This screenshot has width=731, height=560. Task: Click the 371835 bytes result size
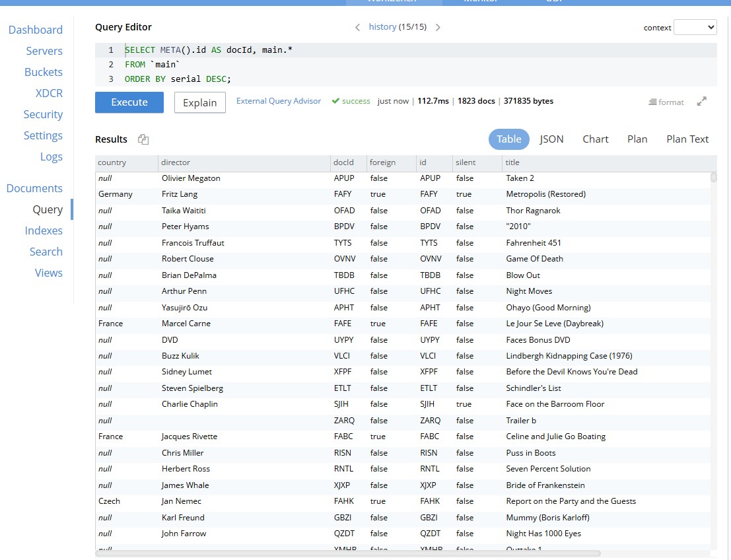tap(528, 101)
